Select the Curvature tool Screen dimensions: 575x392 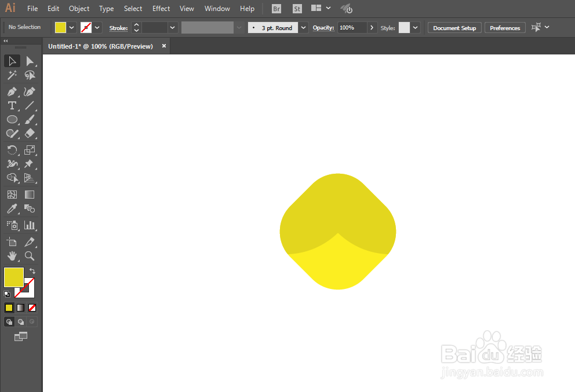pos(30,91)
